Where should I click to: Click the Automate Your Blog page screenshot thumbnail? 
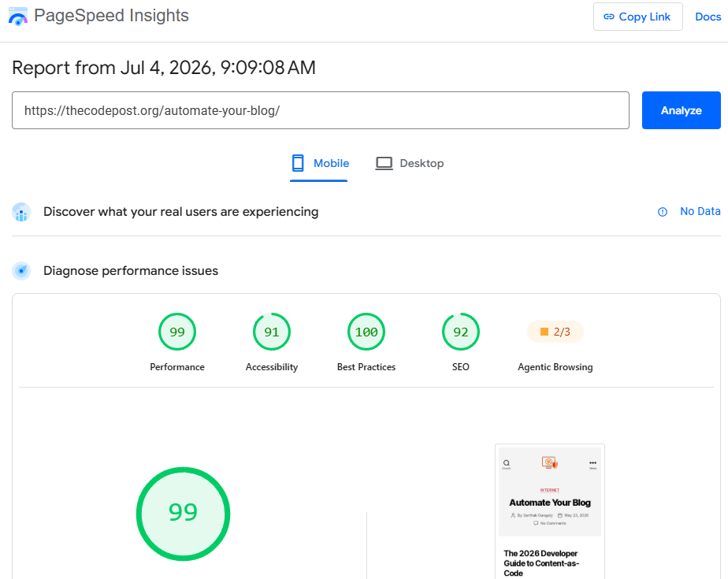point(550,511)
